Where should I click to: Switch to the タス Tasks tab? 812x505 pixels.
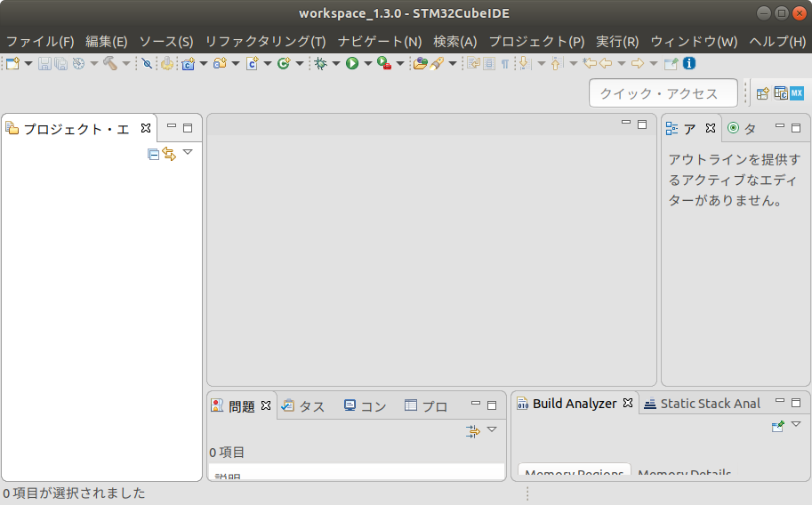pyautogui.click(x=303, y=406)
